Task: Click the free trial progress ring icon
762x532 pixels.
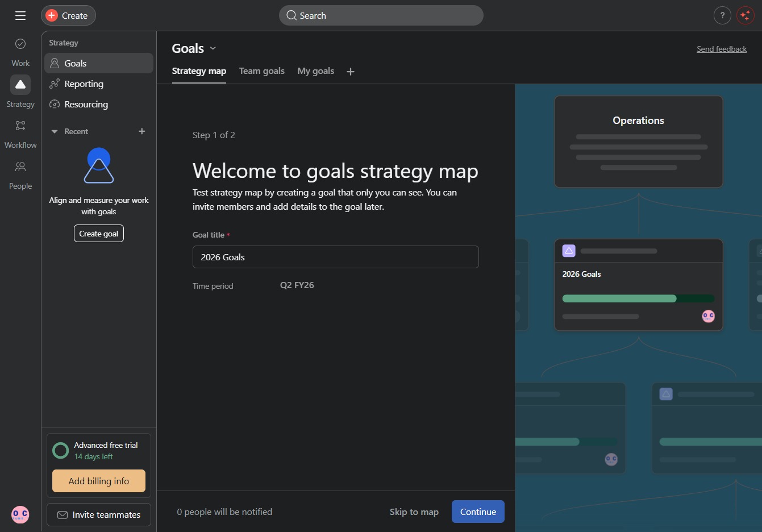Action: point(60,451)
